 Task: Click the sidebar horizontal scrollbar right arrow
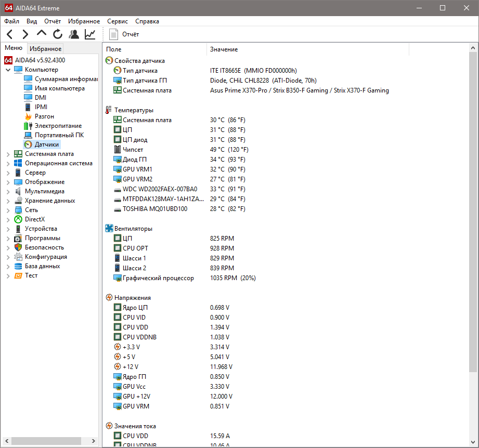click(x=94, y=441)
